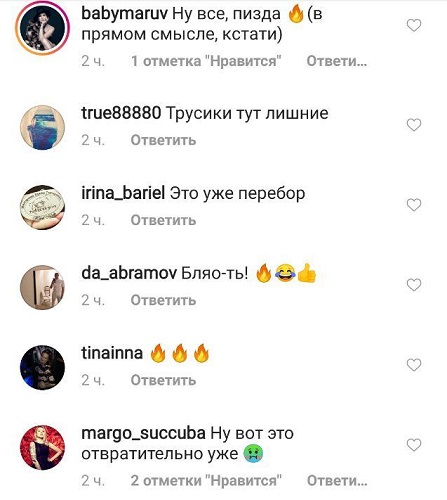Like true88880's comment with the heart
This screenshot has height=500, width=447.
(x=414, y=125)
